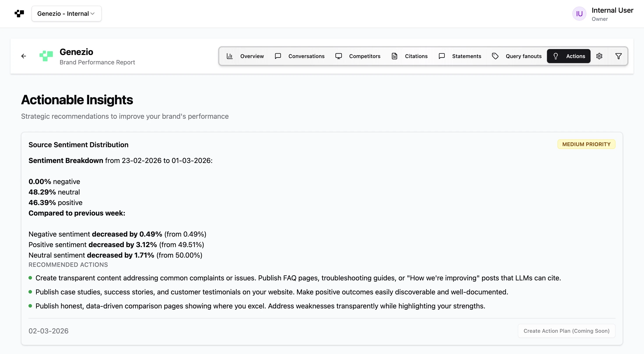Click the Genezio green logo mark
The height and width of the screenshot is (354, 644).
46,56
